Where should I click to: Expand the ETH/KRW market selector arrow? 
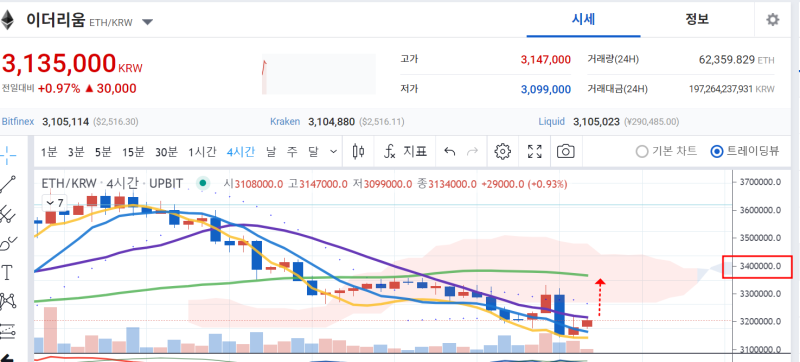(x=147, y=22)
